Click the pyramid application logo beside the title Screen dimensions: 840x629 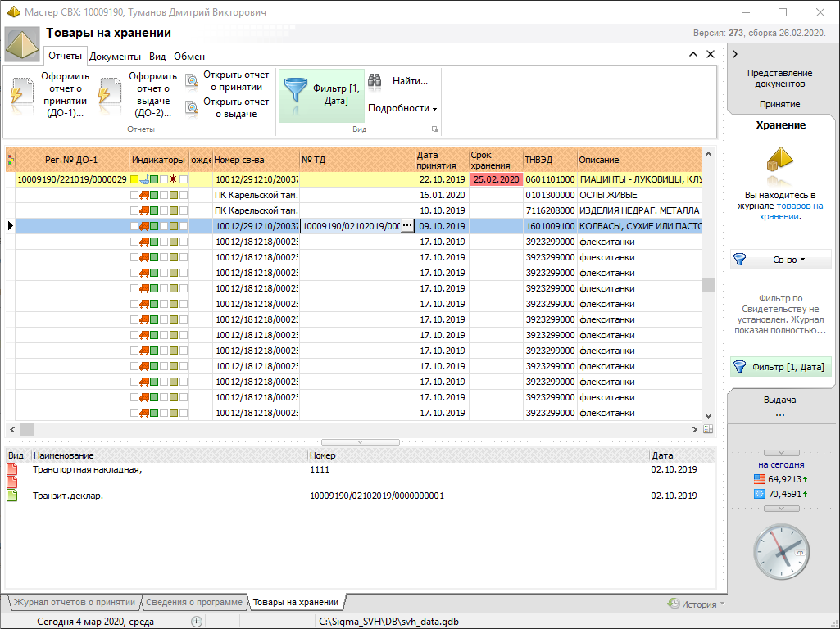(x=22, y=43)
